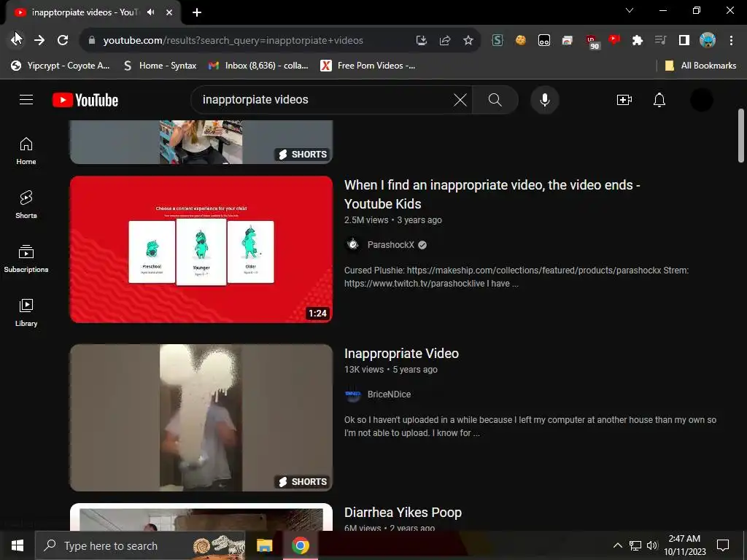This screenshot has height=560, width=747.
Task: Open File Explorer from the taskbar
Action: point(264,545)
